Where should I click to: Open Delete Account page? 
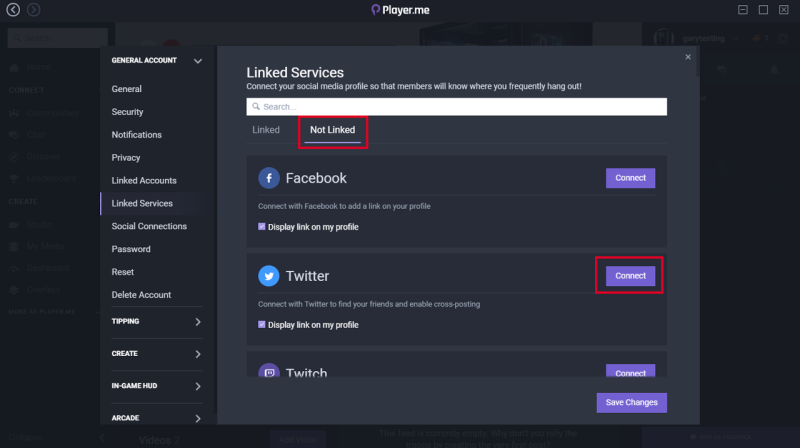[x=141, y=295]
